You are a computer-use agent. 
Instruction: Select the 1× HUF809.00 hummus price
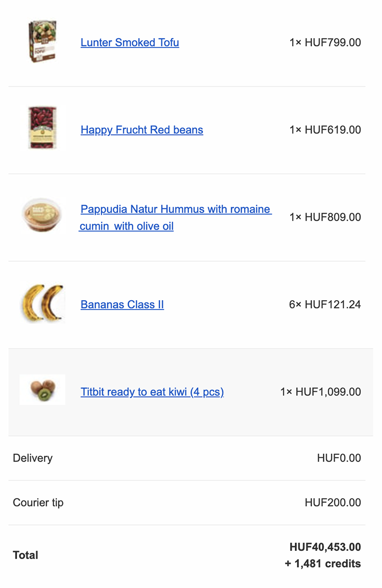click(325, 217)
